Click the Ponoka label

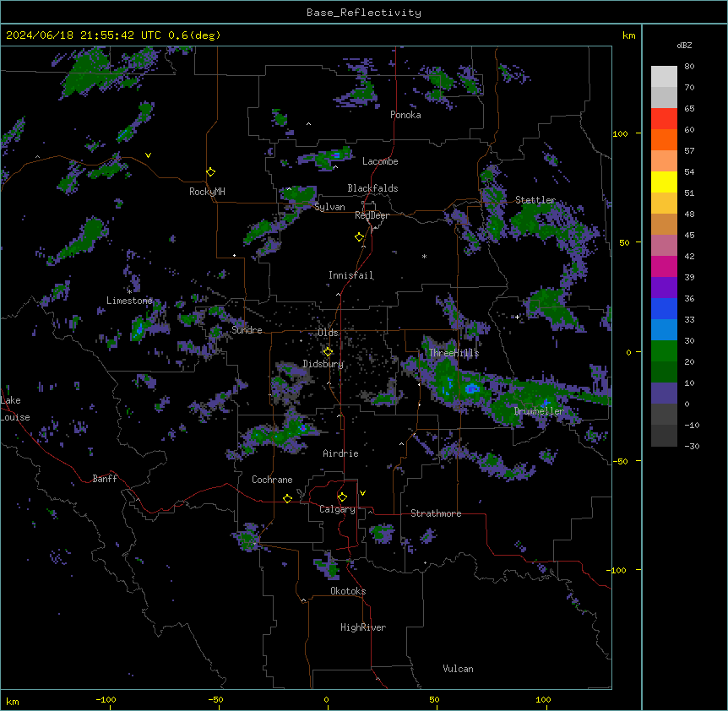tap(405, 115)
